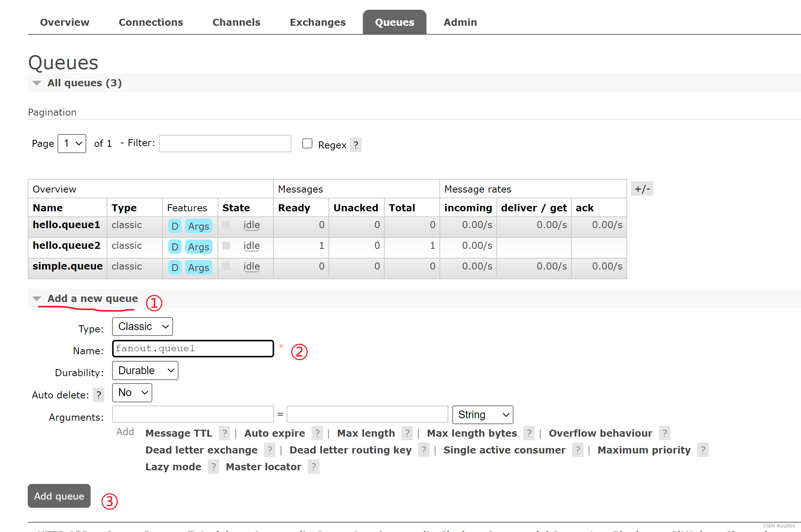The image size is (801, 532).
Task: Open hello.queue1 queue details link
Action: (x=66, y=225)
